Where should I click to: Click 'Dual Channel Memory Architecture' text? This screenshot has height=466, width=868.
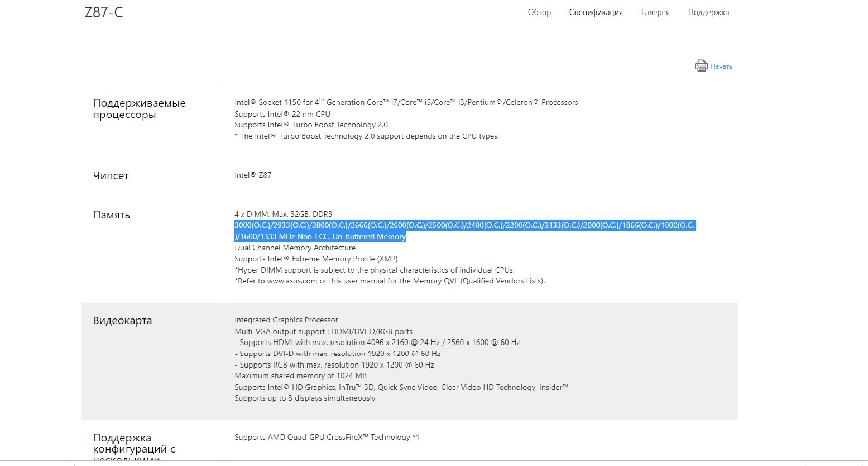pos(295,248)
